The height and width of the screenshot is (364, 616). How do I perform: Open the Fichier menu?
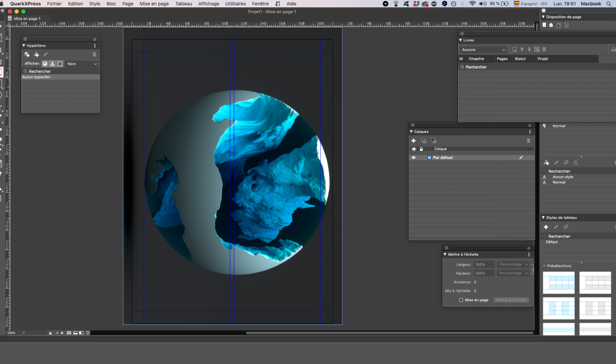click(x=55, y=3)
